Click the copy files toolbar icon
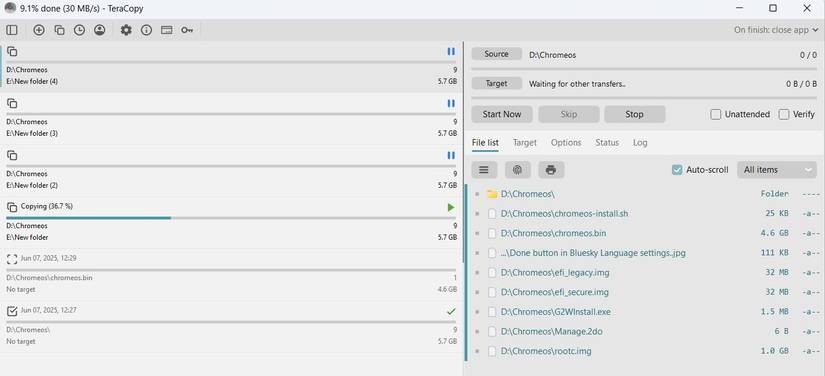This screenshot has height=376, width=825. click(x=59, y=30)
